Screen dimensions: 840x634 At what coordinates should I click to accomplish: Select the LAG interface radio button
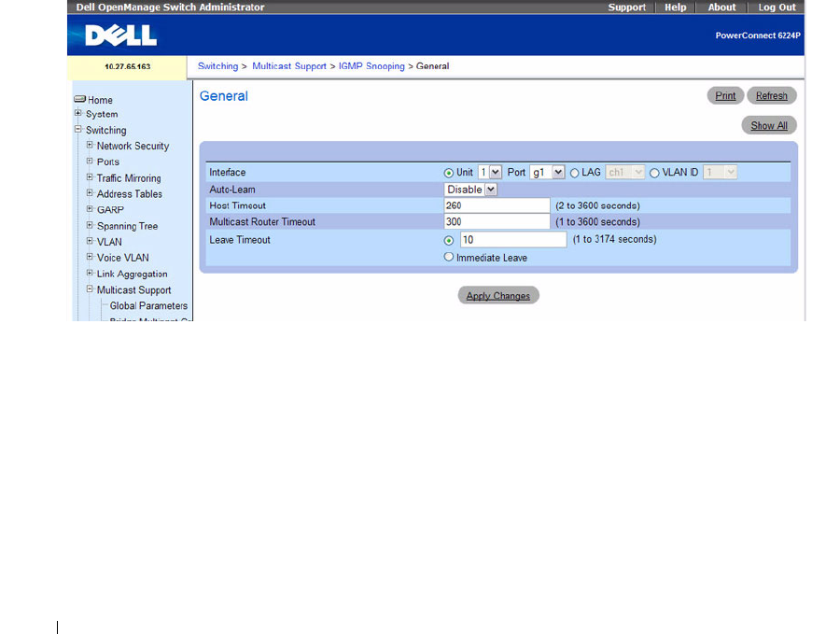575,173
